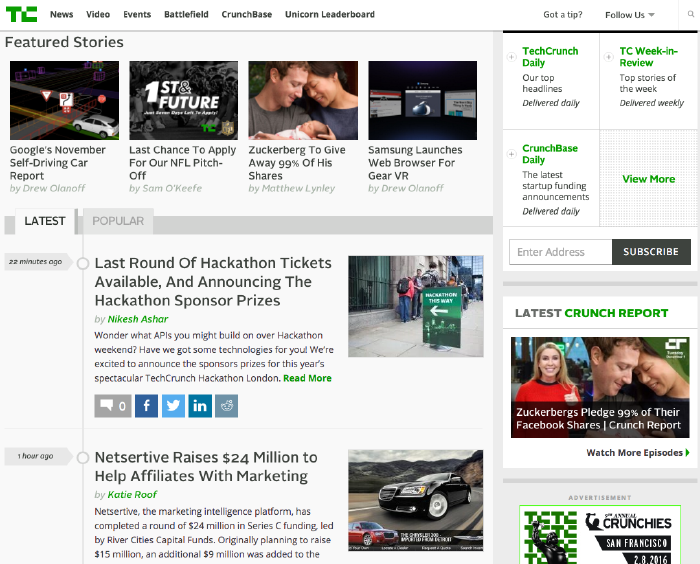Open Netsertive Raises $24 Million headline
700x564 pixels.
point(206,467)
